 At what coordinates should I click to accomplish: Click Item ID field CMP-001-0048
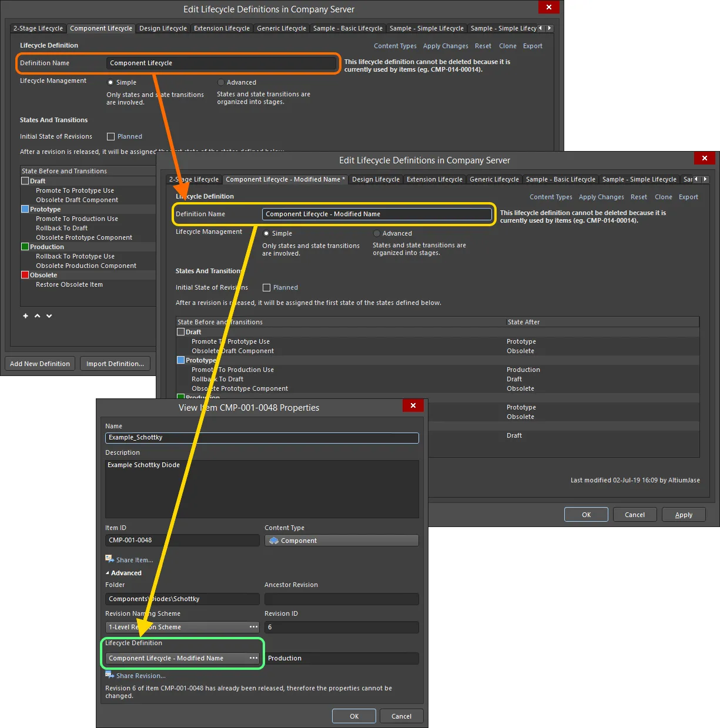pyautogui.click(x=182, y=540)
